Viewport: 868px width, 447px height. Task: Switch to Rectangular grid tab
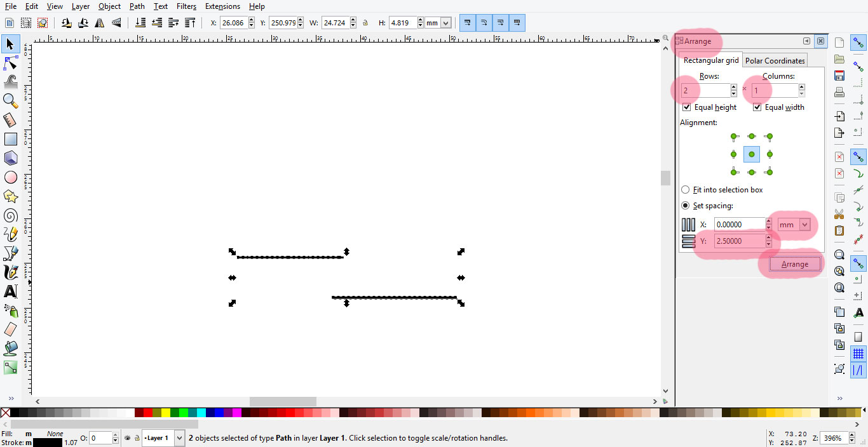coord(711,60)
